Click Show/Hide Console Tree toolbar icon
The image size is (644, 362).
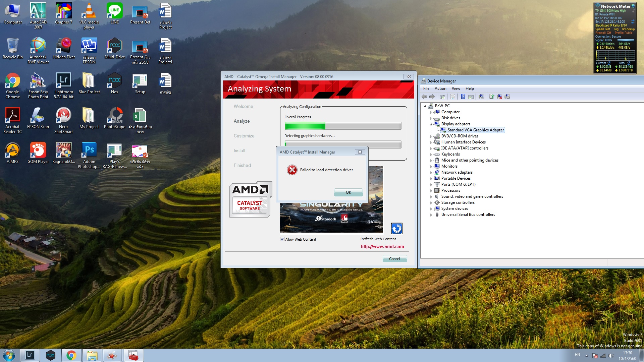[442, 97]
